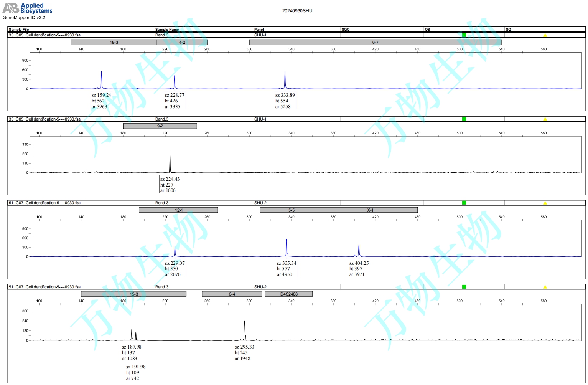Click the Panel column header

click(259, 30)
